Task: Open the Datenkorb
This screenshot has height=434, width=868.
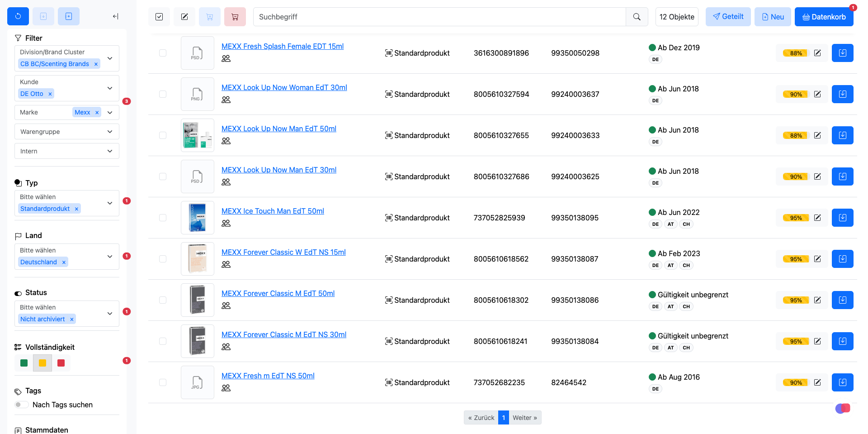Action: pos(824,17)
